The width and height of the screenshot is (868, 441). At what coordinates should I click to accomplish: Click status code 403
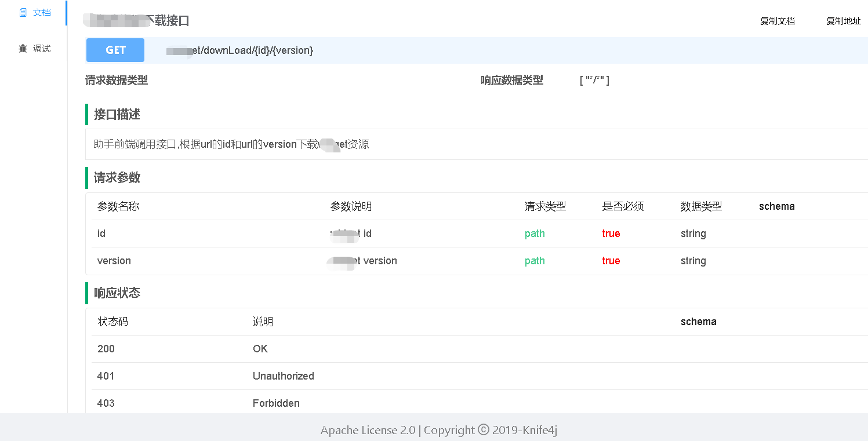[x=106, y=403]
